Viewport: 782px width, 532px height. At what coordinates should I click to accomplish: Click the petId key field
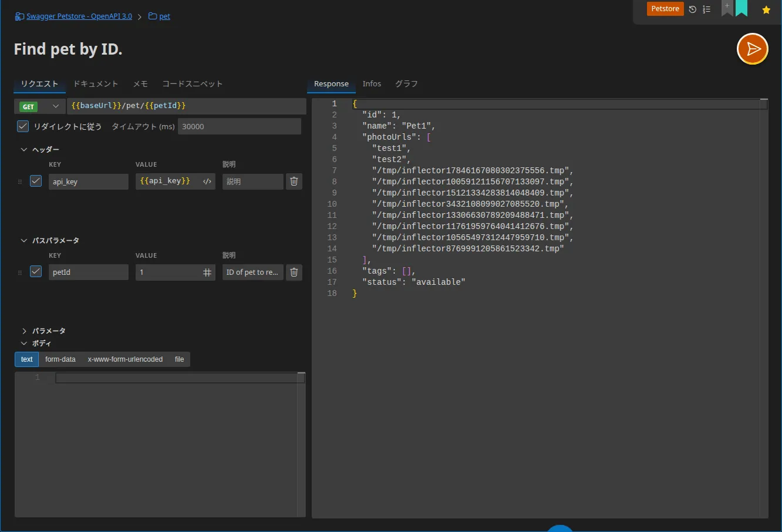pyautogui.click(x=88, y=272)
